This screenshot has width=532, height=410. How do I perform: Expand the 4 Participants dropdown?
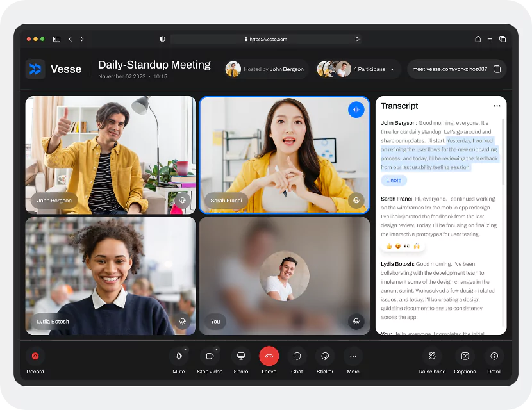pyautogui.click(x=392, y=69)
